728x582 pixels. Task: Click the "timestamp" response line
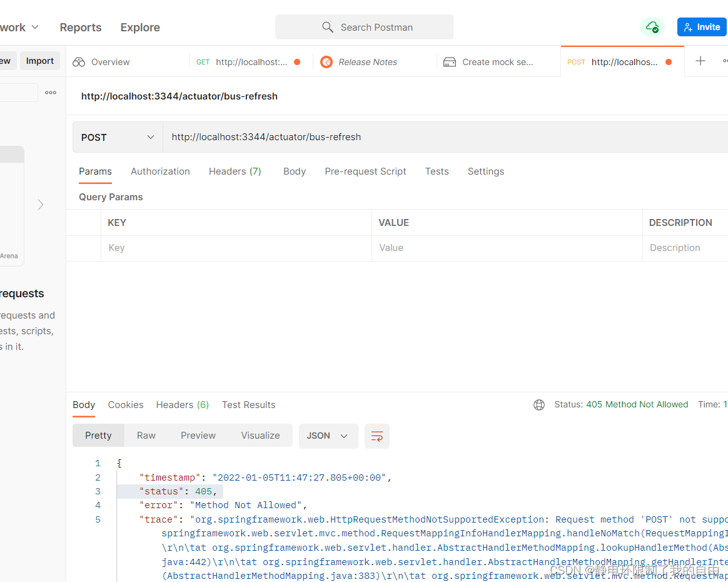(266, 477)
